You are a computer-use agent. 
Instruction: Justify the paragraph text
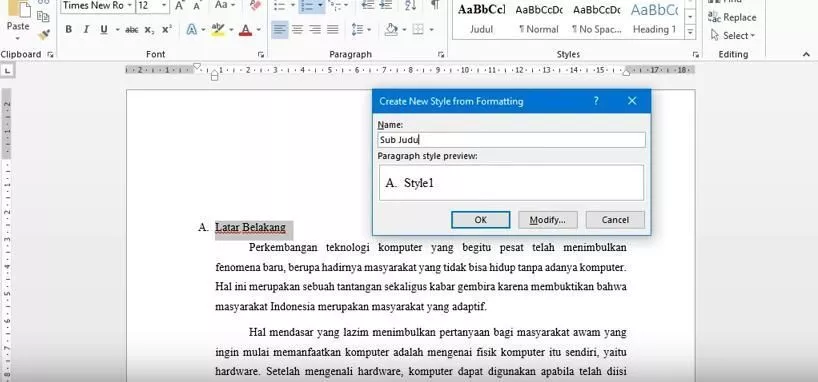click(x=333, y=30)
